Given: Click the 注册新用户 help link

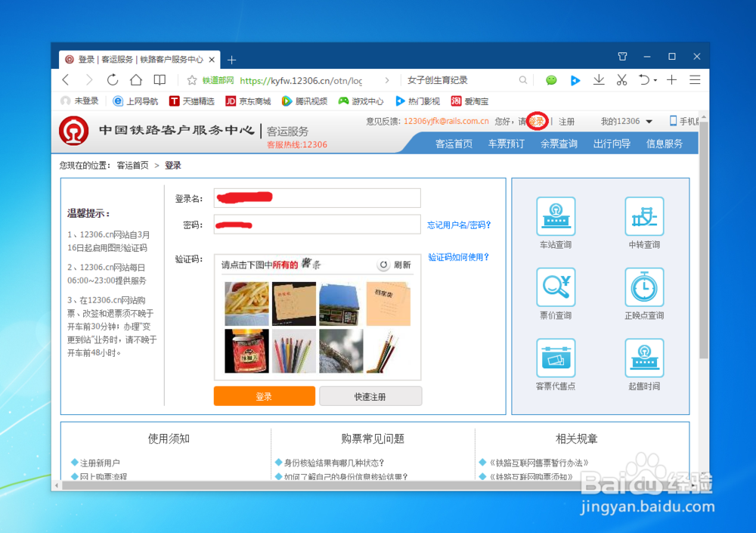Looking at the screenshot, I should coord(100,463).
